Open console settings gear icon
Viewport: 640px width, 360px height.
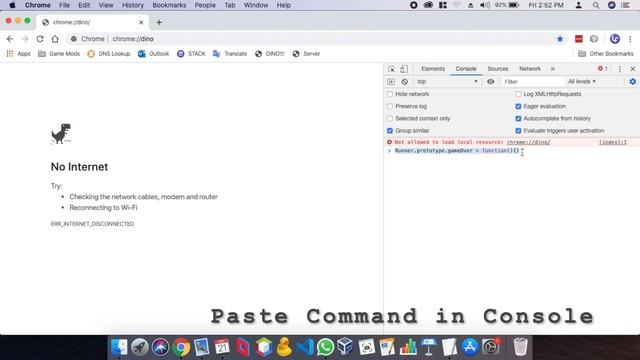[633, 82]
